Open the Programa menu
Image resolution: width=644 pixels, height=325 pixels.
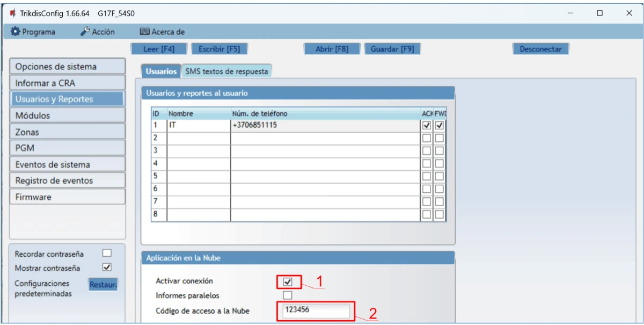33,32
